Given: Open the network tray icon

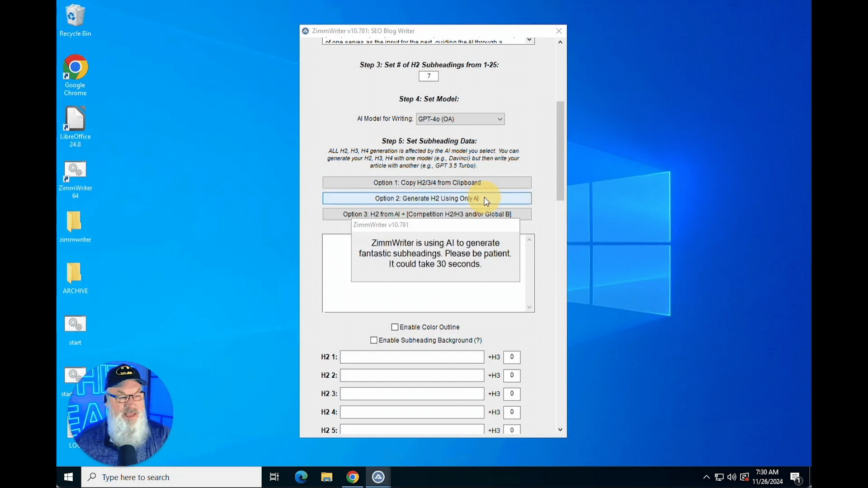Looking at the screenshot, I should click(719, 477).
